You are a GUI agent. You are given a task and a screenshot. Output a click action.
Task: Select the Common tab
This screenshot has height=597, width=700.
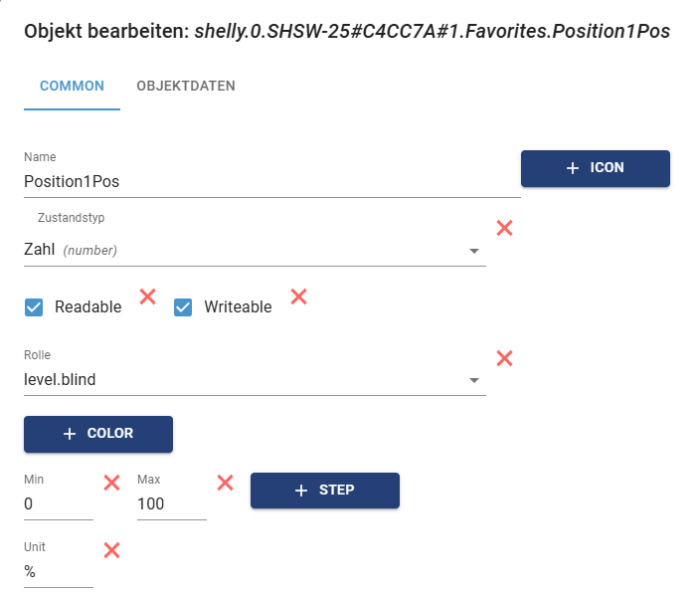pyautogui.click(x=72, y=86)
